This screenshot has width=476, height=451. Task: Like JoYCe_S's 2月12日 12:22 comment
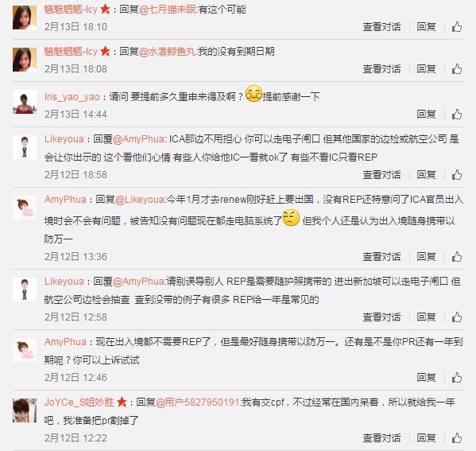457,438
